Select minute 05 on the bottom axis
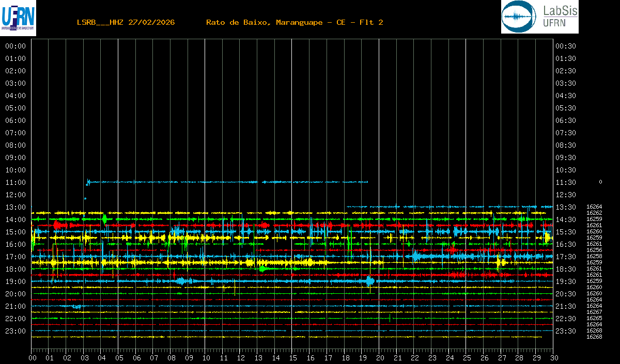 [x=119, y=358]
